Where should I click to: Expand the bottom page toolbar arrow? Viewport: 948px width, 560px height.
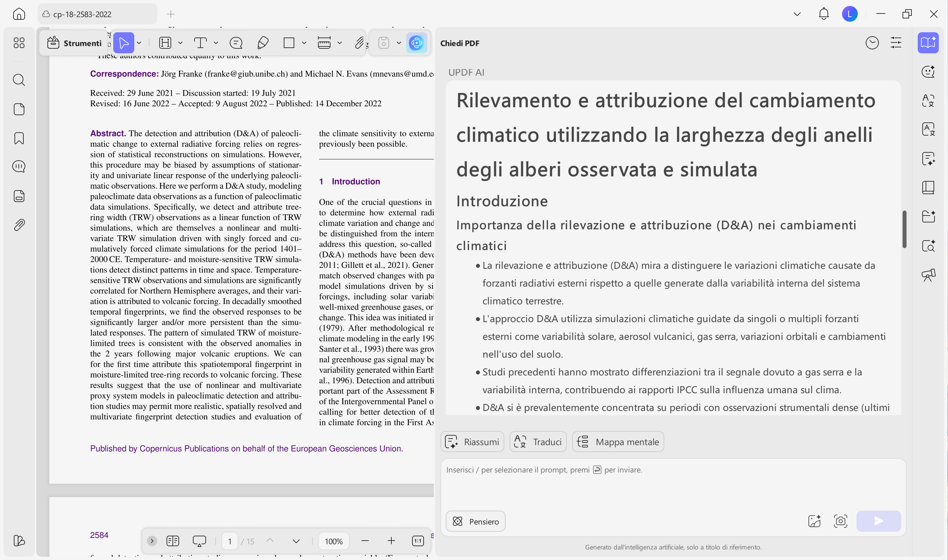point(152,541)
